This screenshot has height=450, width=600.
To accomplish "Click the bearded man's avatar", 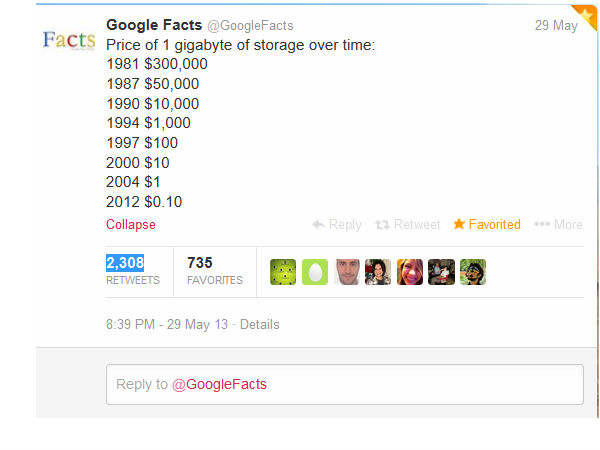I will (x=346, y=272).
